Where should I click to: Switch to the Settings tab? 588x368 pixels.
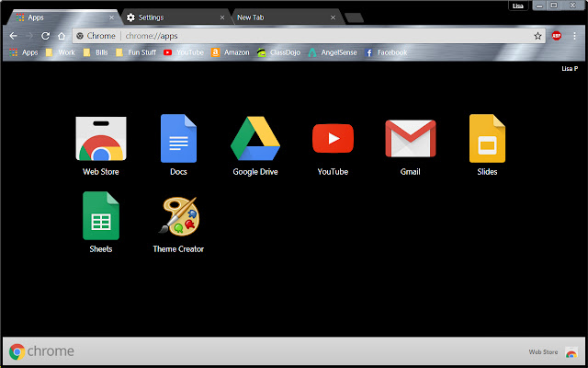tap(176, 17)
